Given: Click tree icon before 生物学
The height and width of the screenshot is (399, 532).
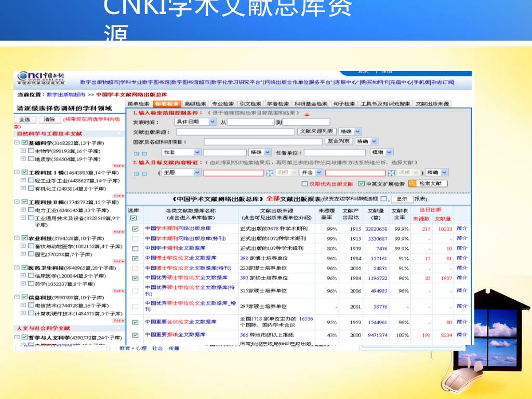Looking at the screenshot, I should 23,150.
